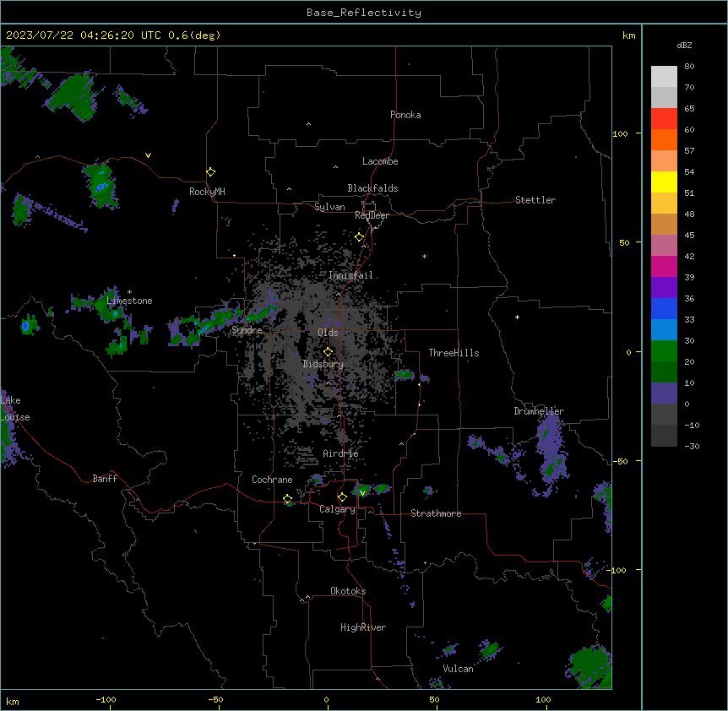Click the light blue 33-30 dBZ legend swatch
This screenshot has width=728, height=711.
point(664,330)
